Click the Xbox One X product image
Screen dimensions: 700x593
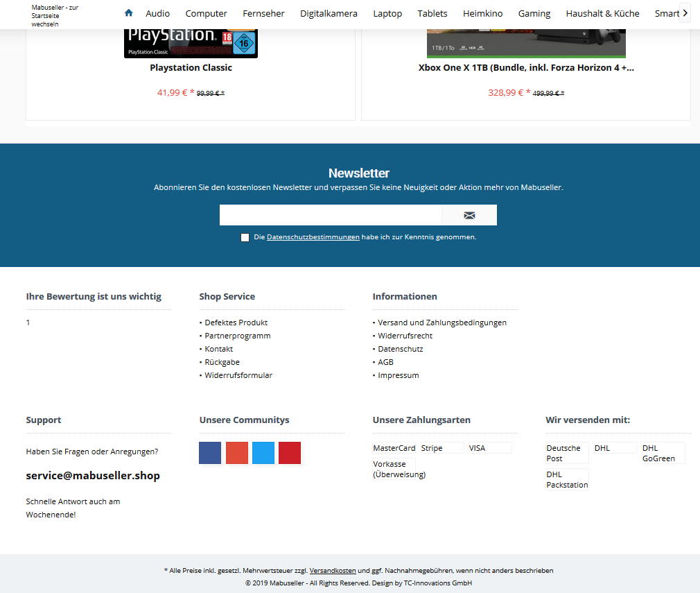click(x=526, y=44)
